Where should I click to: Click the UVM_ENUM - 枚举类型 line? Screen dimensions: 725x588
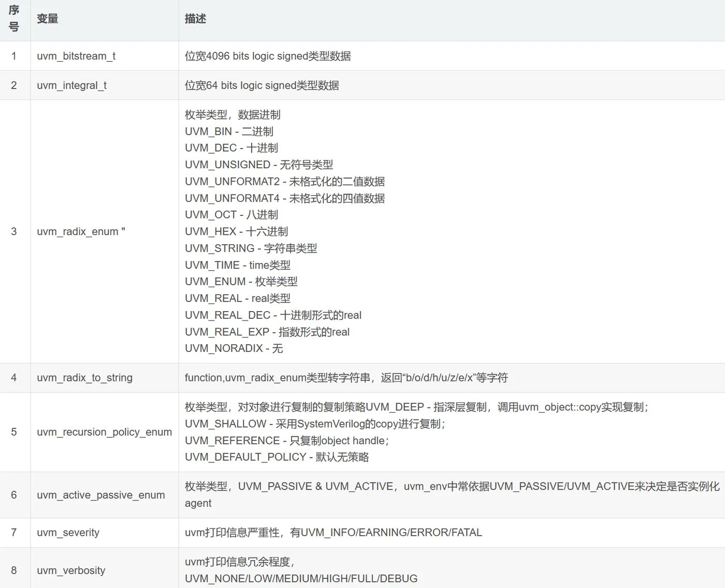point(241,282)
